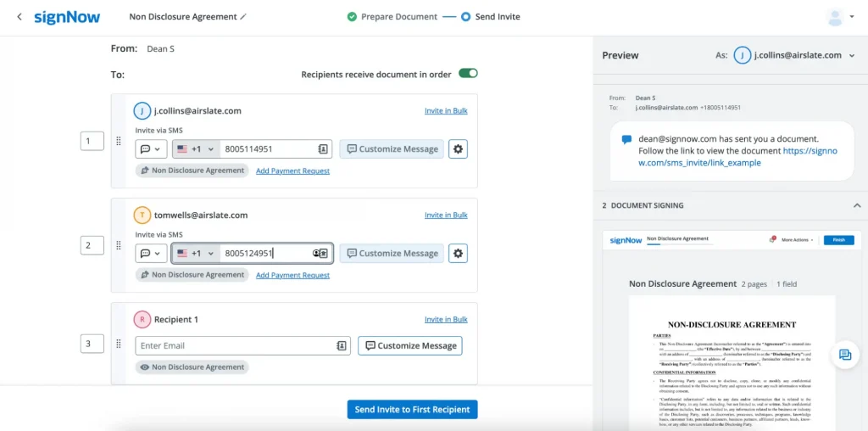Open contact book icon in Recipient 1 email field
Viewport: 868px width, 431px height.
[341, 346]
